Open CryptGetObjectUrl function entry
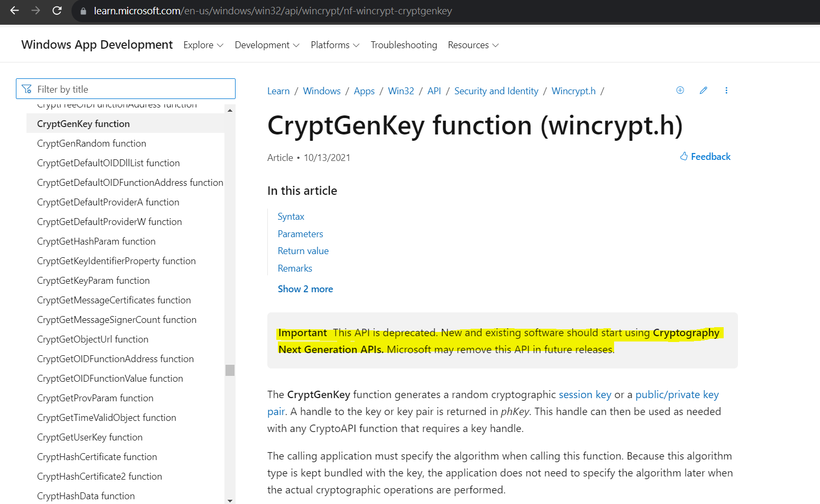820x504 pixels. (x=93, y=339)
